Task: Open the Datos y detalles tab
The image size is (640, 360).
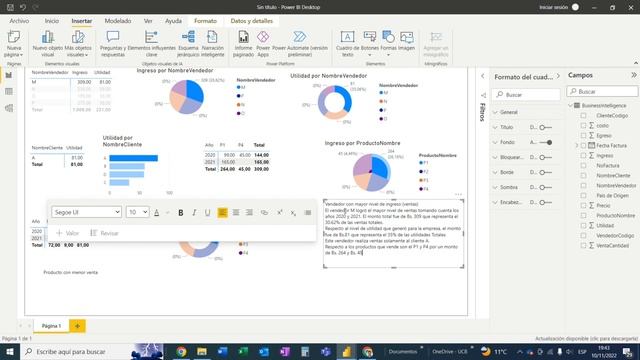Action: tap(251, 21)
